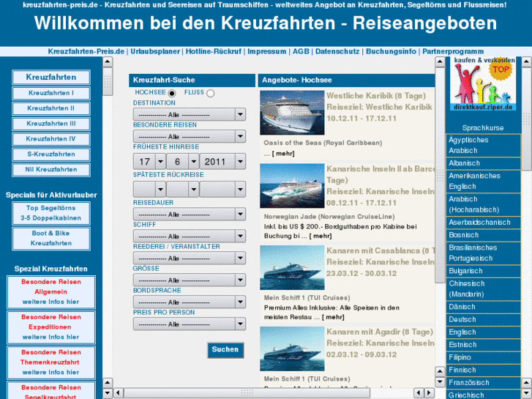
Task: Open the GRÖSSE dropdown
Action: pyautogui.click(x=190, y=280)
